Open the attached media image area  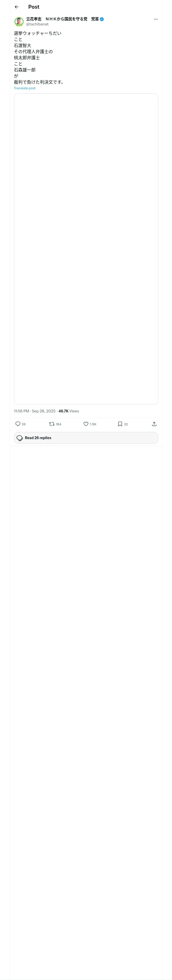click(x=86, y=249)
